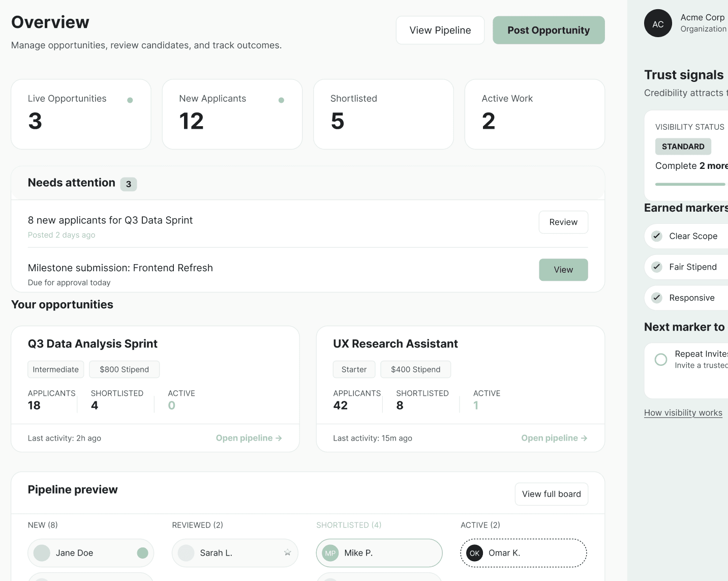Click the Clear Scope checkmark icon
The image size is (728, 581).
click(657, 236)
